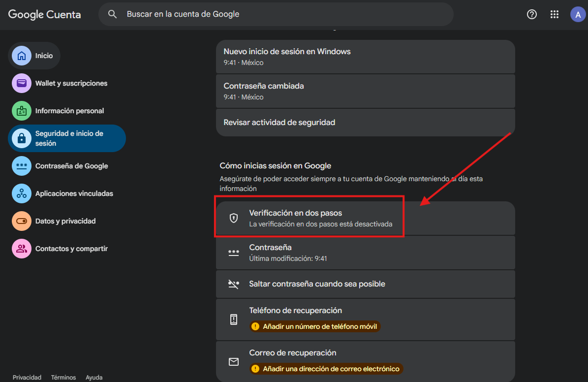The image size is (588, 382).
Task: Select Seguridad e inicio de sesión
Action: click(x=67, y=138)
